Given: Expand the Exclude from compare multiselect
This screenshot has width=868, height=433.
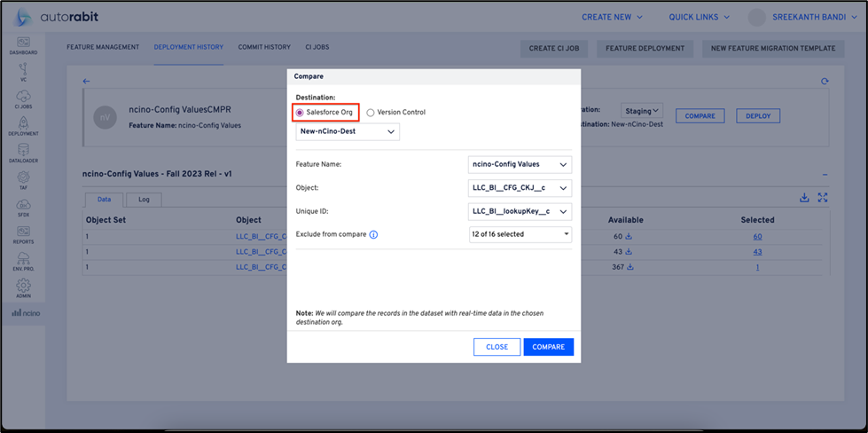Looking at the screenshot, I should point(520,234).
